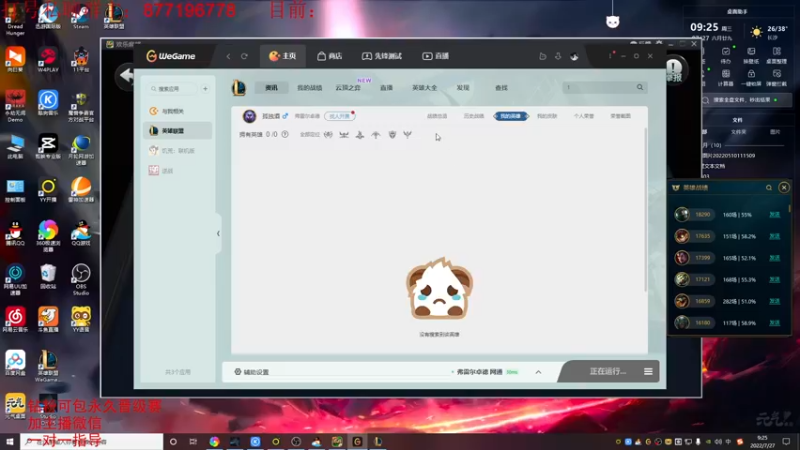800x450 pixels.
Task: Click the search apps field in WeGame sidebar
Action: coord(172,89)
